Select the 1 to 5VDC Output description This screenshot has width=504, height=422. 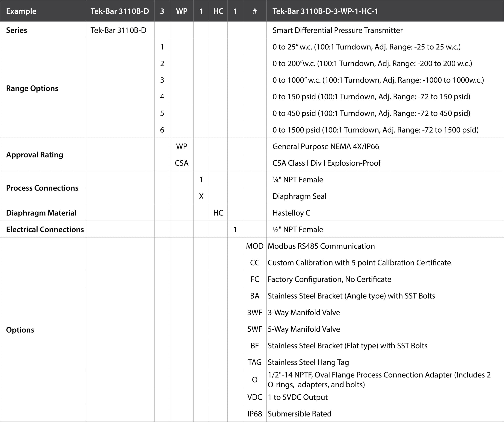tap(297, 397)
